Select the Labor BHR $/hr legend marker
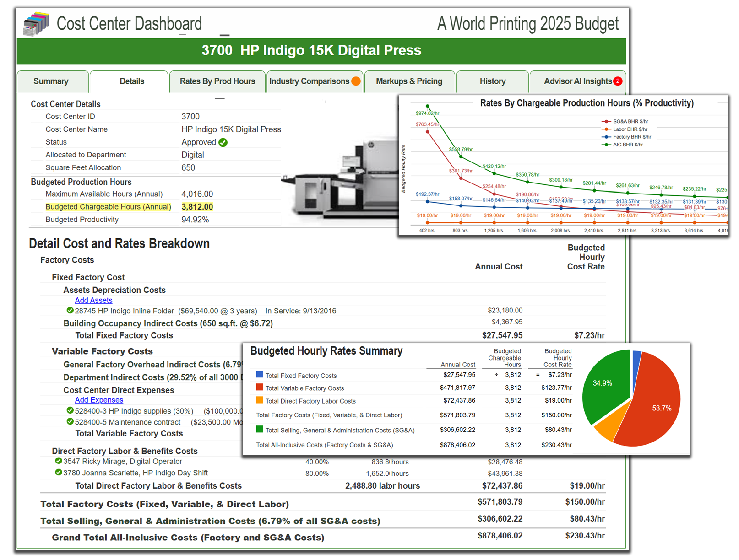The image size is (739, 560). (605, 129)
